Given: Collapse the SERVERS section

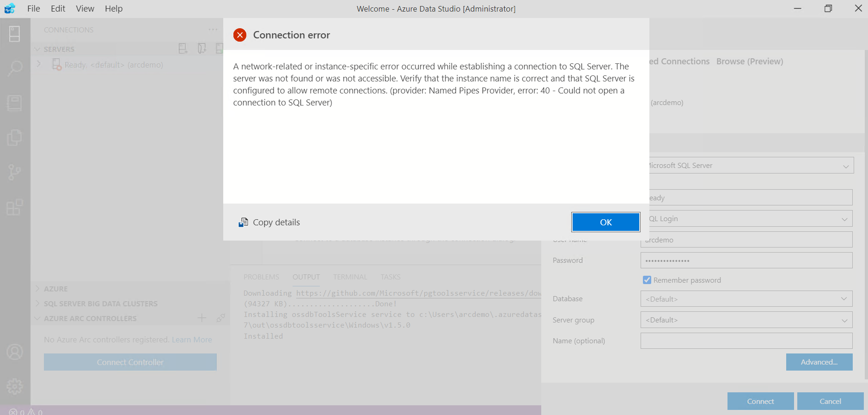Looking at the screenshot, I should (37, 49).
